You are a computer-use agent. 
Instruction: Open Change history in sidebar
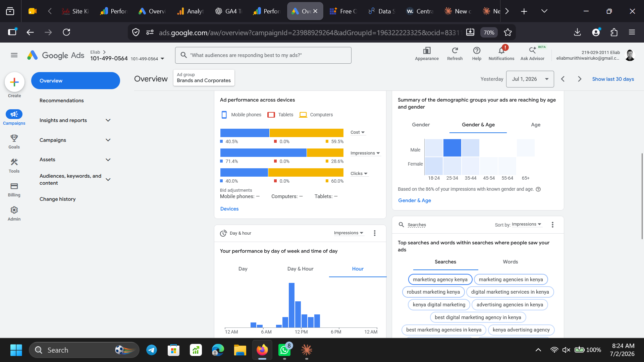click(x=58, y=199)
